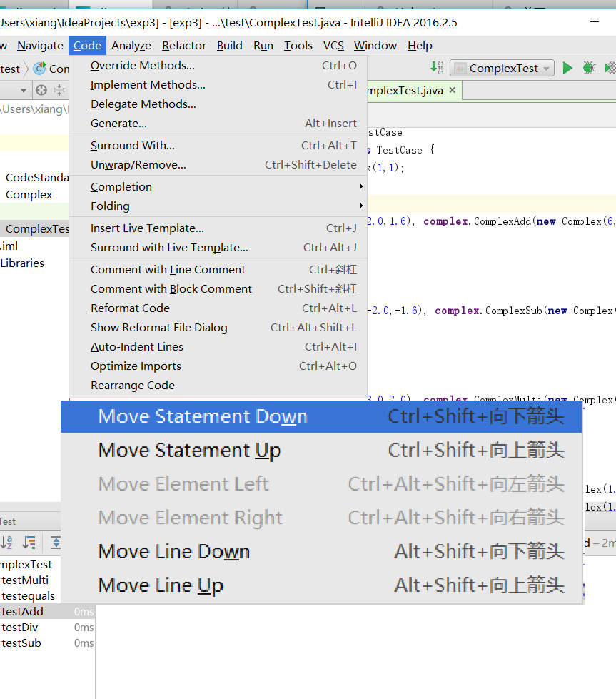Expand the Folding submenu
Image resolution: width=616 pixels, height=699 pixels.
pyautogui.click(x=218, y=206)
